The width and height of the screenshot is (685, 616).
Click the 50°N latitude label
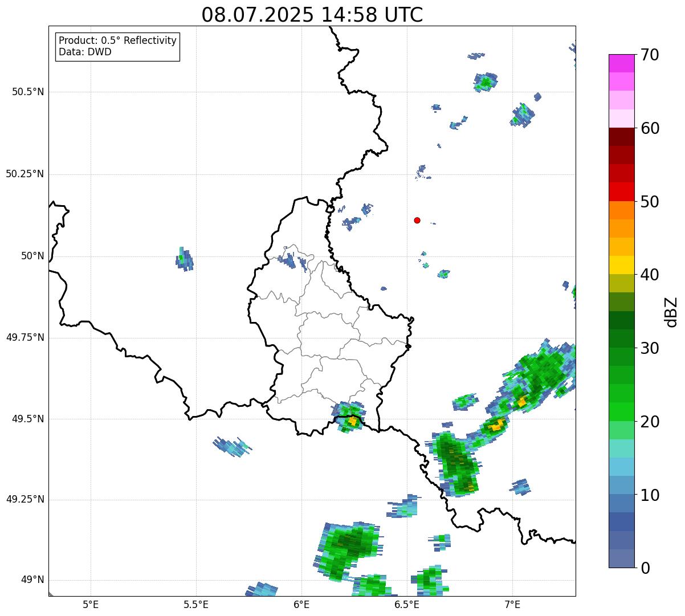pos(32,256)
